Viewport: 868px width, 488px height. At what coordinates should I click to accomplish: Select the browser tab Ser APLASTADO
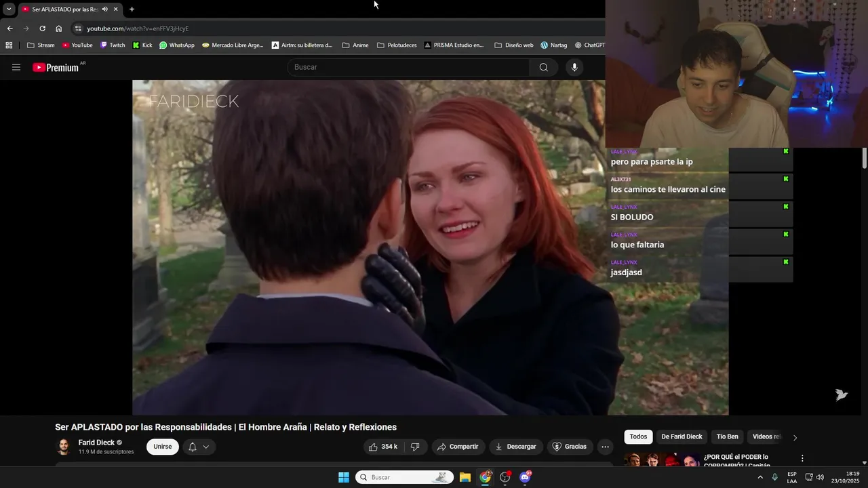[64, 9]
